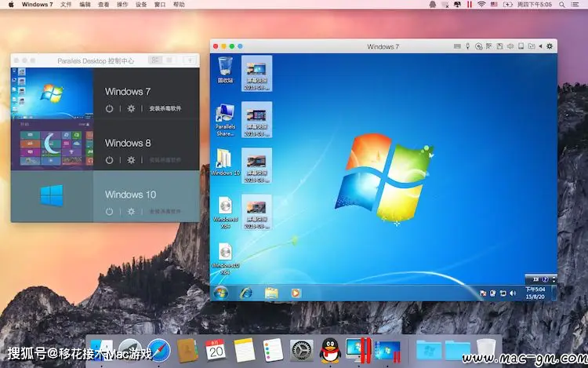Click Install Antivirus link for Windows 7
Viewport: 588px width, 368px height.
tap(165, 108)
